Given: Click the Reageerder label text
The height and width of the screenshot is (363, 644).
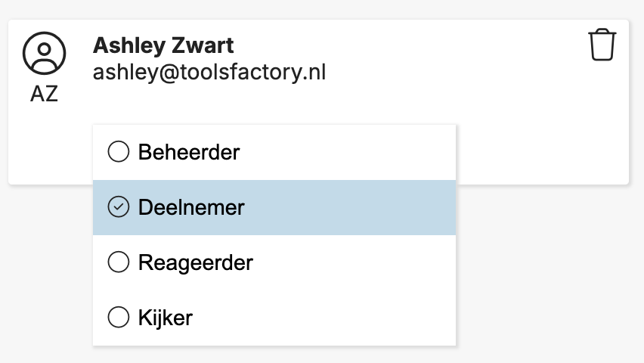Looking at the screenshot, I should tap(196, 262).
